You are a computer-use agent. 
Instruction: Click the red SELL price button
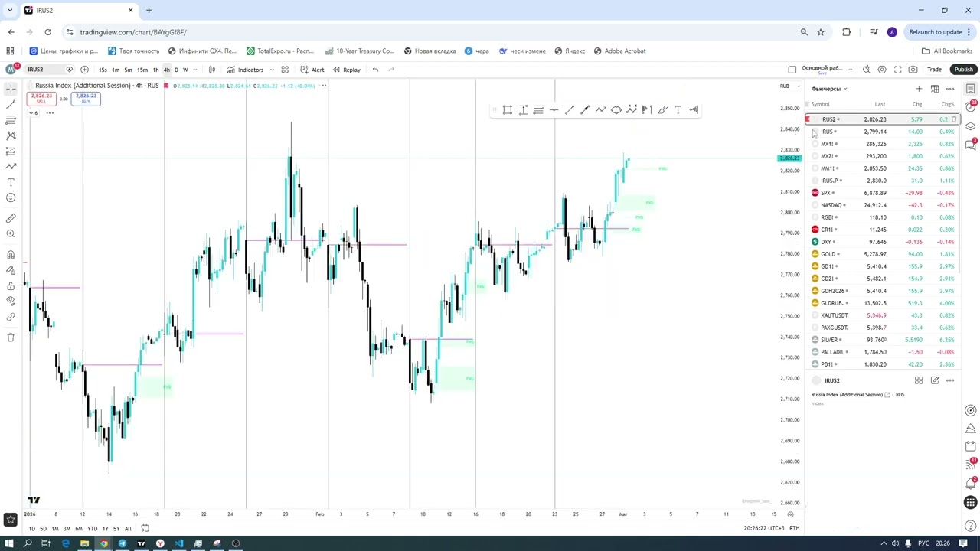tap(41, 99)
